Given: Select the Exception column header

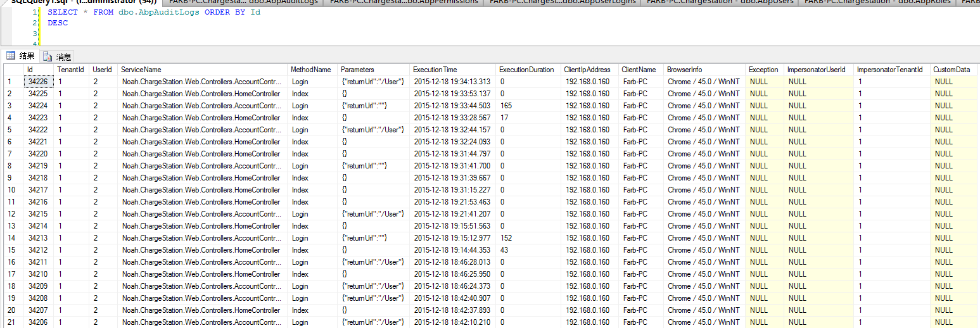Looking at the screenshot, I should pos(765,70).
